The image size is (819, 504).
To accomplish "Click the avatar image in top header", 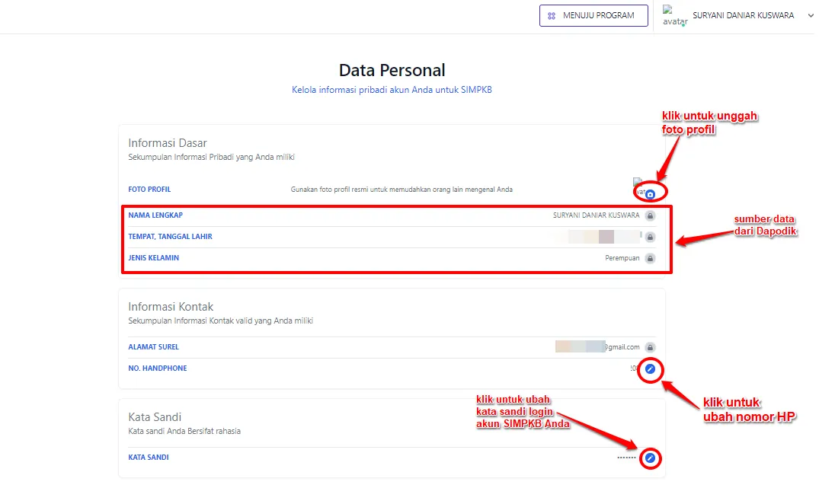I will coord(674,15).
